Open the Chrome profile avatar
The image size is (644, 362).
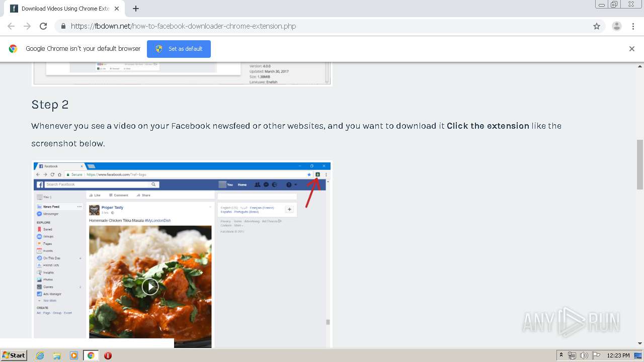point(616,26)
